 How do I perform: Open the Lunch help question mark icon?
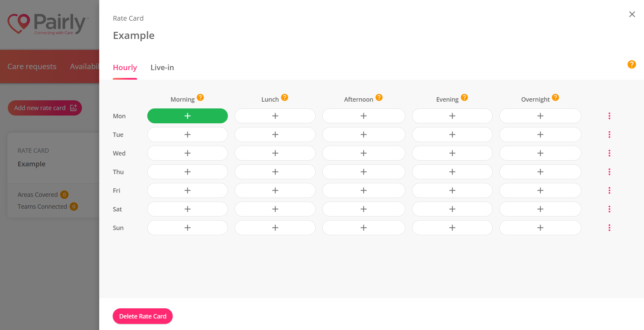(285, 98)
